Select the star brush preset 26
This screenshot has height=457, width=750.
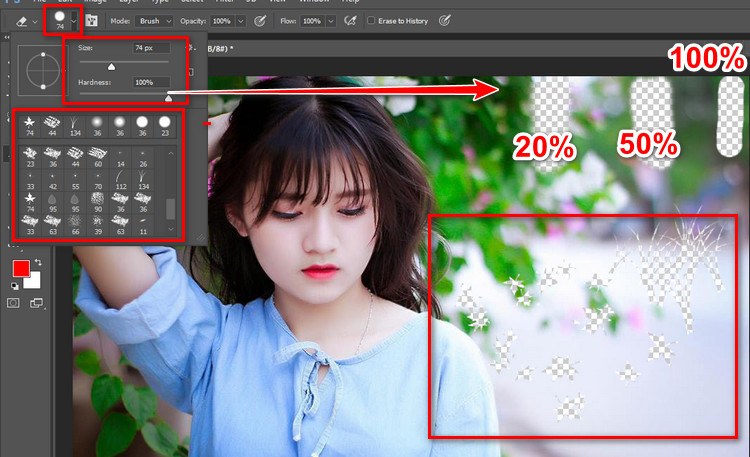click(143, 157)
